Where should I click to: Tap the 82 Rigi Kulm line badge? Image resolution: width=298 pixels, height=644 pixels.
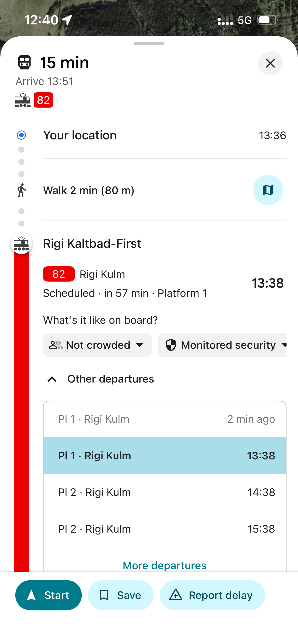tap(59, 274)
